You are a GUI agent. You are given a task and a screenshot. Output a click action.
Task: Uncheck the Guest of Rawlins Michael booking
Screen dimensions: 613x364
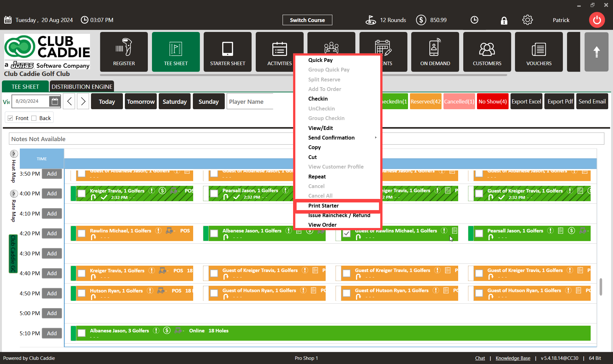(346, 233)
